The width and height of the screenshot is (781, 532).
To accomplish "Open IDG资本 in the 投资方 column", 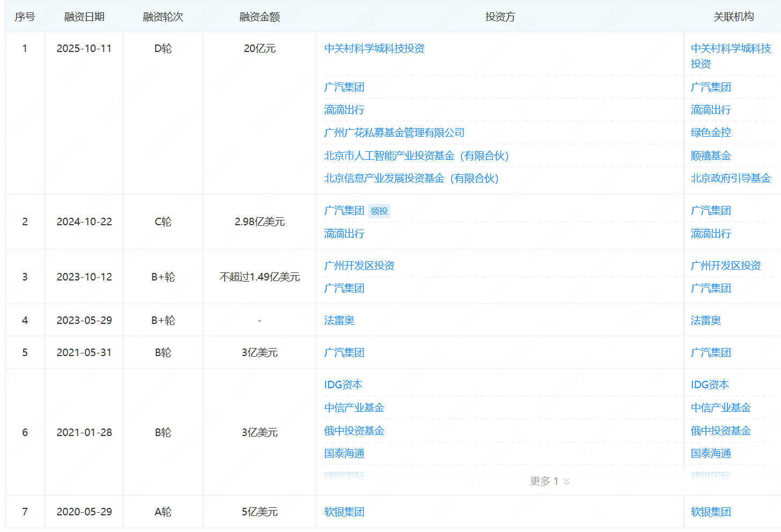I will pos(343,385).
